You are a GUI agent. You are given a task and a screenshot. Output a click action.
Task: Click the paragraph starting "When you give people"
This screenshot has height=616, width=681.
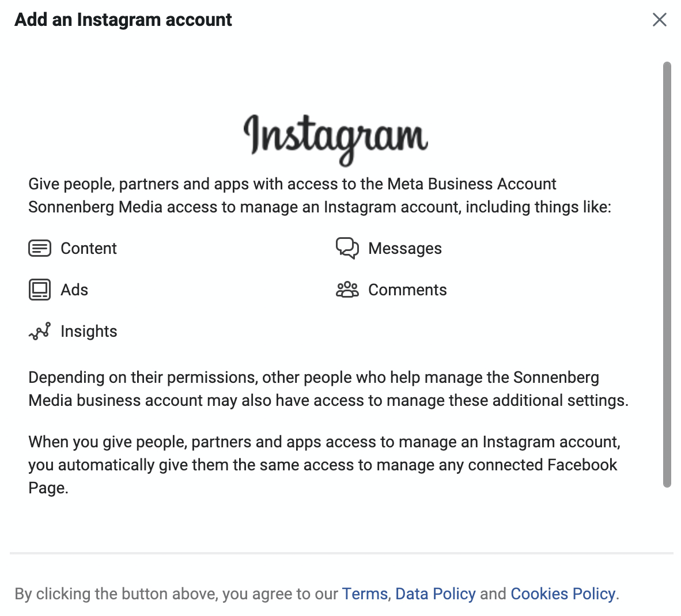coord(324,465)
